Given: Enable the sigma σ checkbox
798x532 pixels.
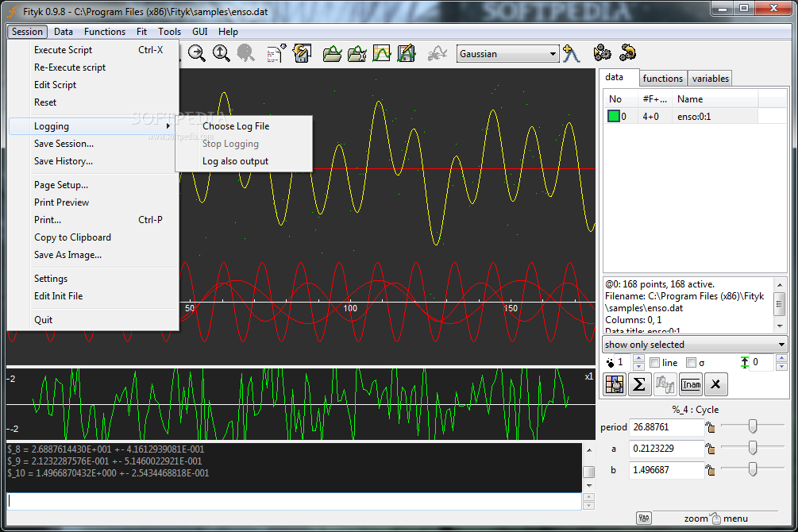Looking at the screenshot, I should click(x=691, y=362).
